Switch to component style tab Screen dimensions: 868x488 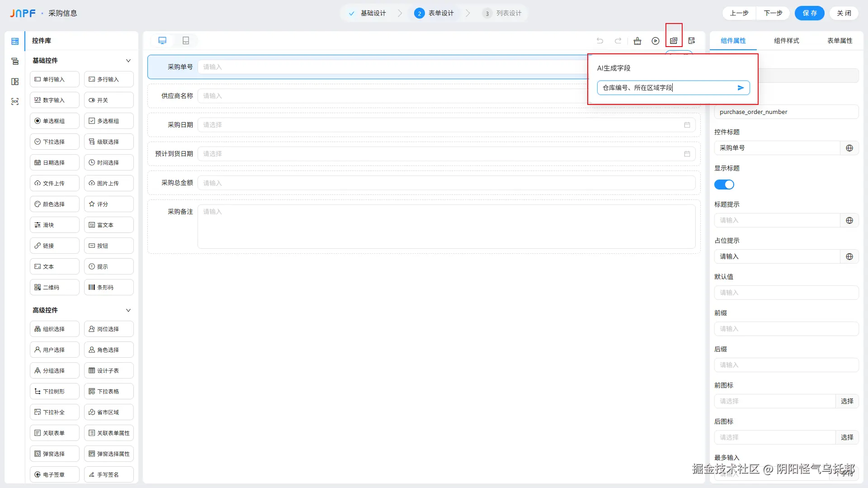[x=787, y=41]
